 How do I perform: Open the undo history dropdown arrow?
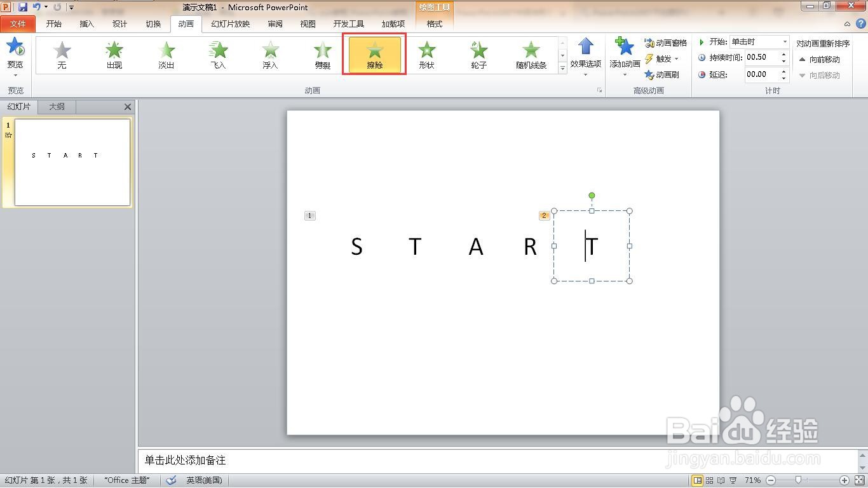(x=46, y=7)
